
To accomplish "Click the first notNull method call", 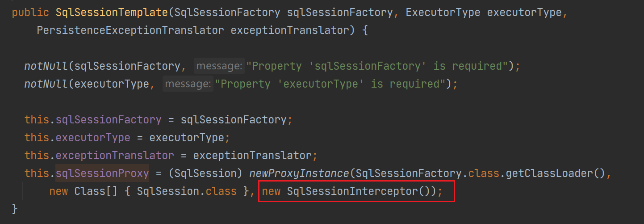I will 46,66.
